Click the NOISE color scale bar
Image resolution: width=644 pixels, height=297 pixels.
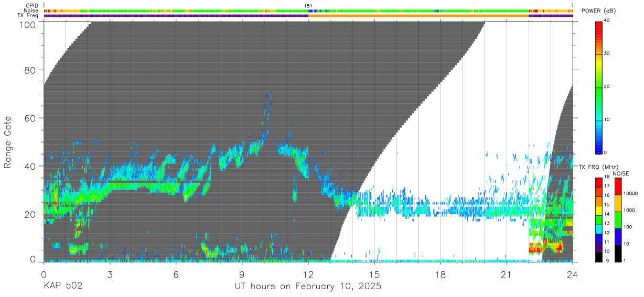click(x=618, y=219)
